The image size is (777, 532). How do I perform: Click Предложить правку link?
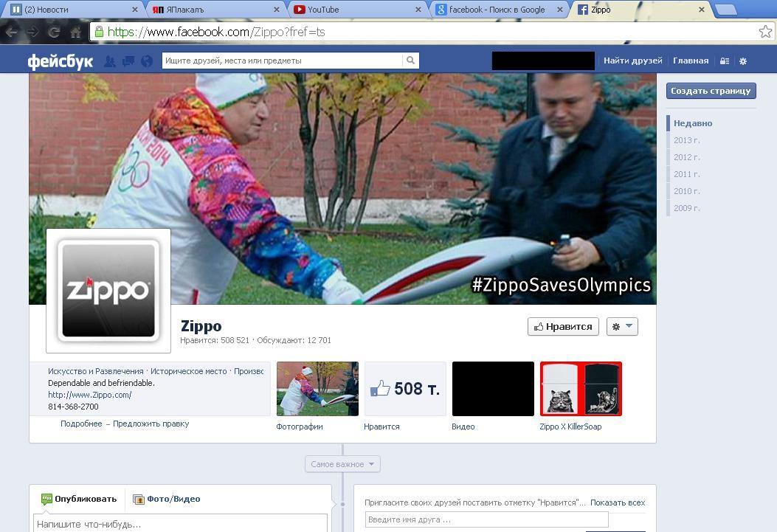click(151, 424)
